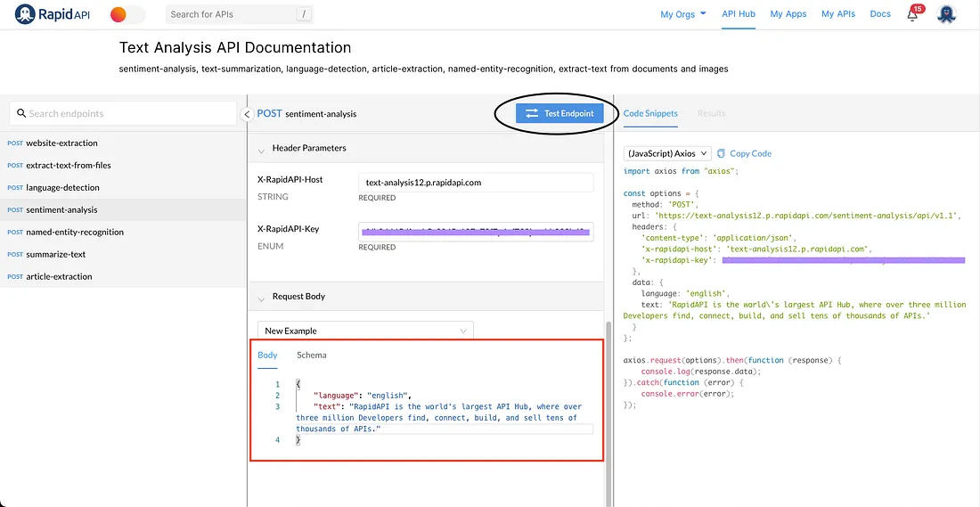Open the New Example dropdown
This screenshot has height=507, width=980.
(x=365, y=331)
